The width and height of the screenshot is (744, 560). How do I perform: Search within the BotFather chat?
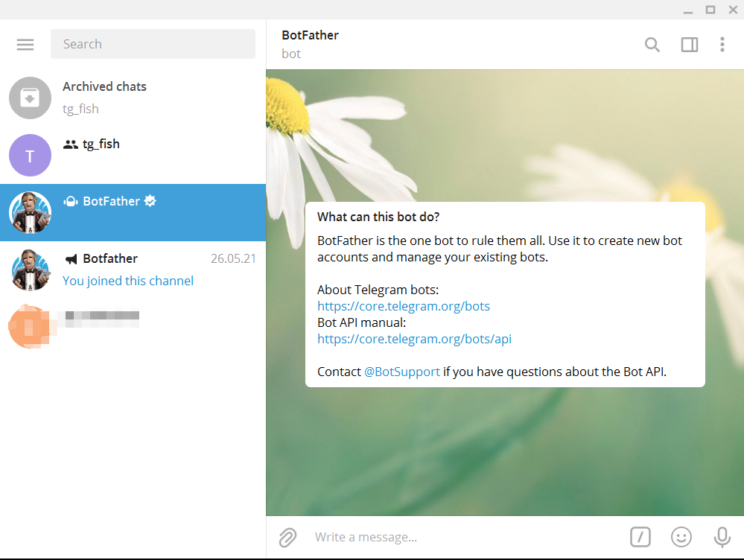pyautogui.click(x=652, y=45)
